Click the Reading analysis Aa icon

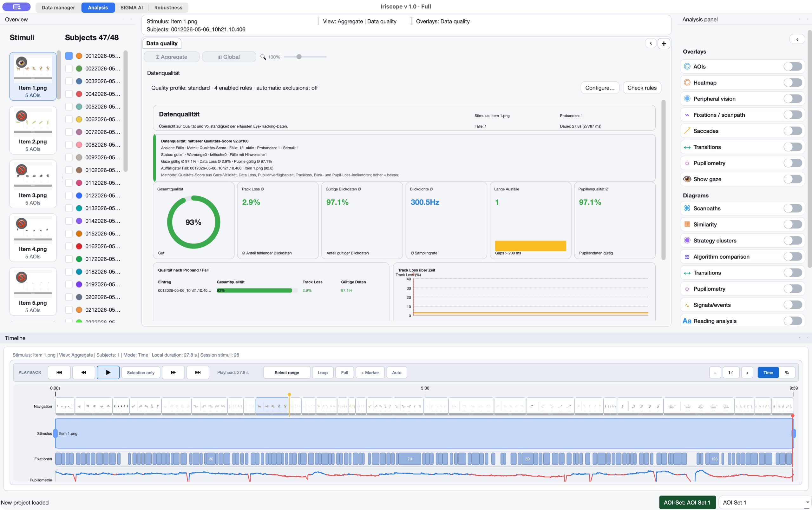(x=687, y=321)
